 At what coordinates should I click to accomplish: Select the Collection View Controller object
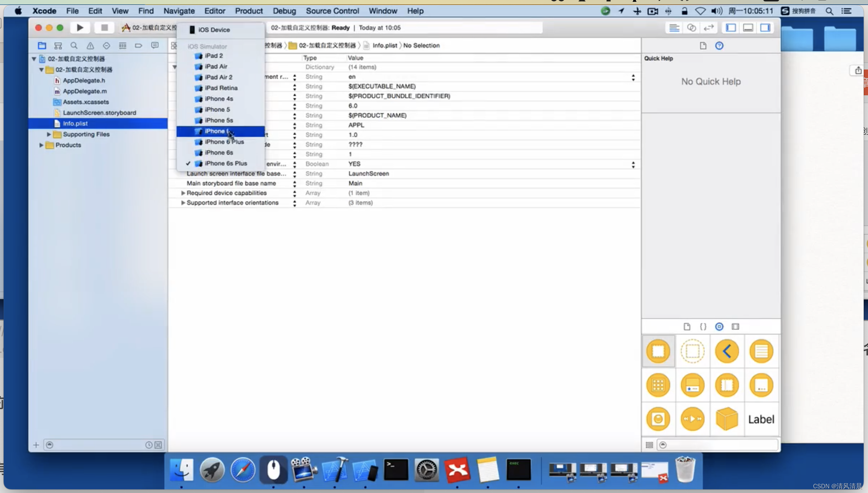pyautogui.click(x=658, y=385)
